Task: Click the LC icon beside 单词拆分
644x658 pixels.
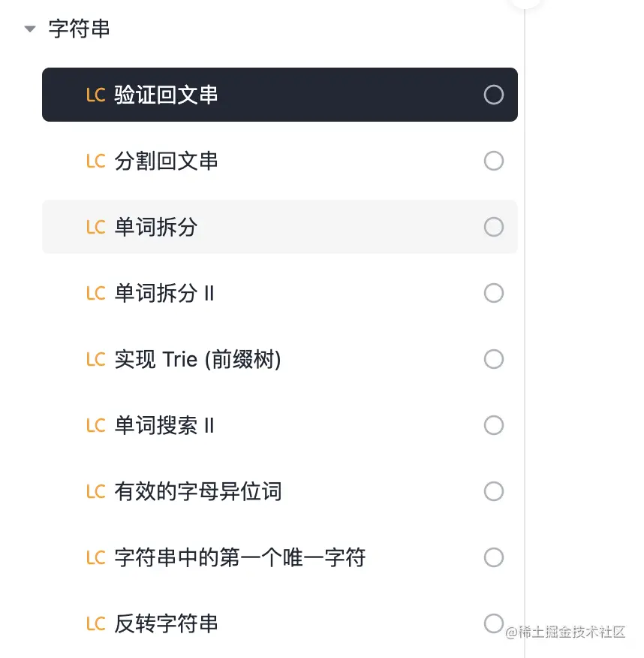Action: 95,228
